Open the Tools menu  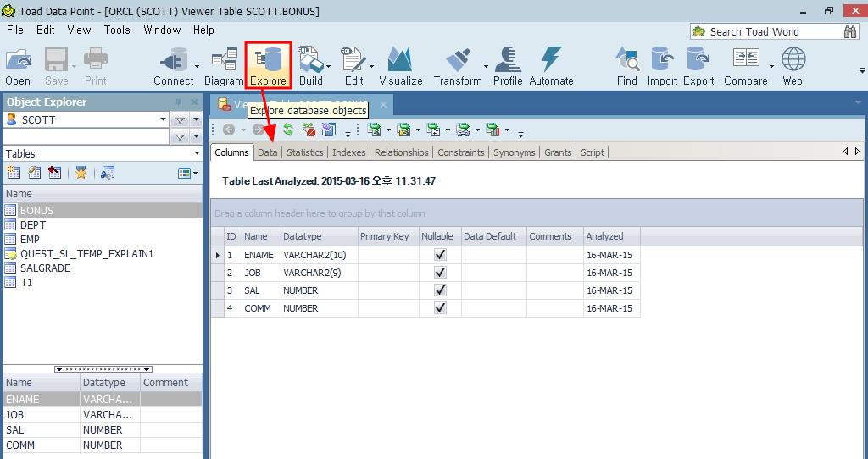[x=117, y=30]
